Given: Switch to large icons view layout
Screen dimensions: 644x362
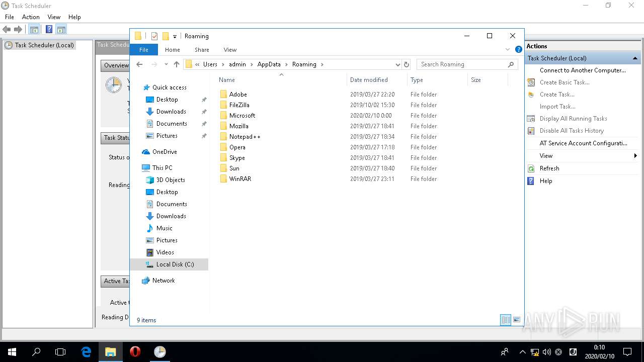Looking at the screenshot, I should click(x=517, y=320).
